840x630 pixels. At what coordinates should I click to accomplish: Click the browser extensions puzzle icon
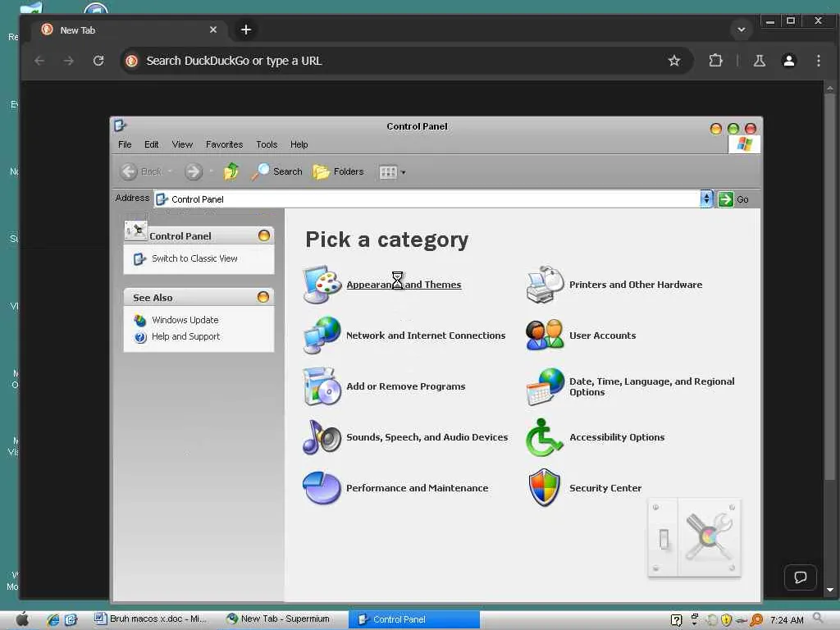coord(715,61)
